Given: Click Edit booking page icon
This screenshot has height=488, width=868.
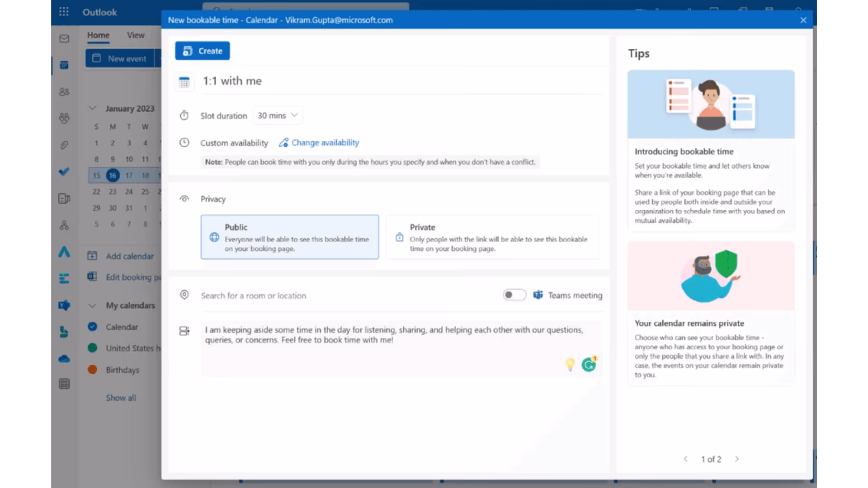Looking at the screenshot, I should (92, 277).
